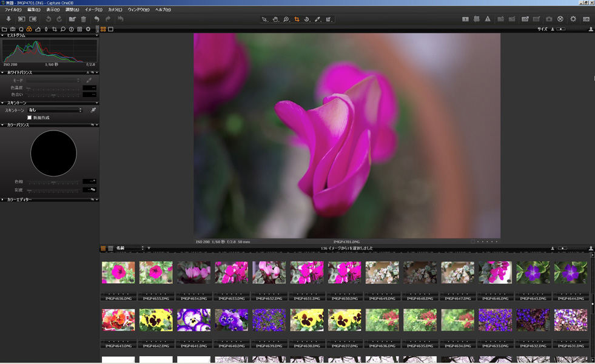Pick white balance with the eyedropper tool
Screen dimensions: 595x364
89,80
